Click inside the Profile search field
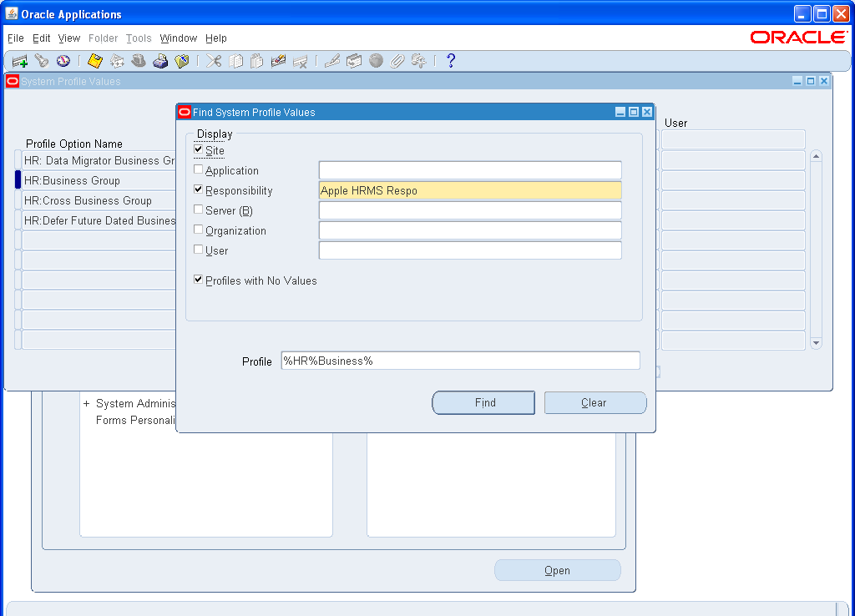The width and height of the screenshot is (855, 616). pos(459,360)
